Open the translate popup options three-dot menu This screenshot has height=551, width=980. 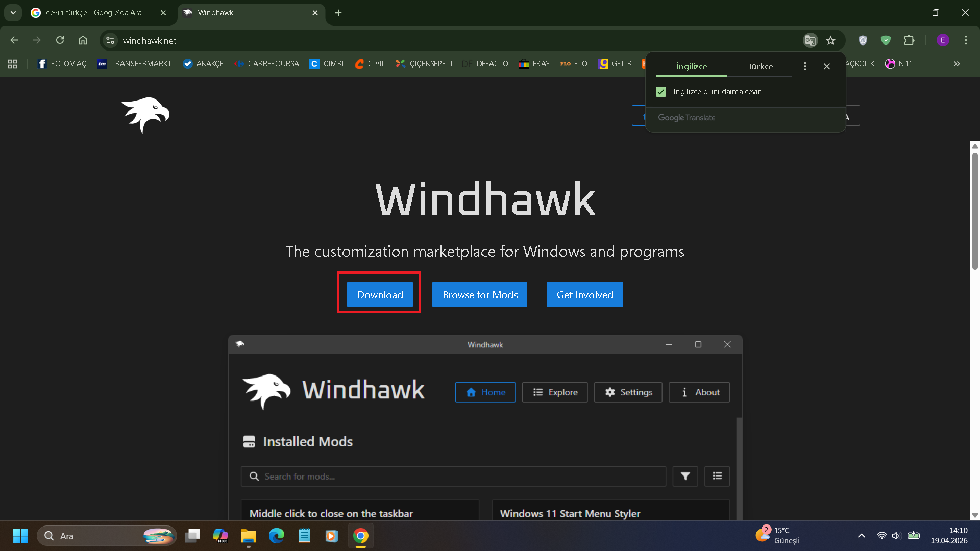click(805, 66)
